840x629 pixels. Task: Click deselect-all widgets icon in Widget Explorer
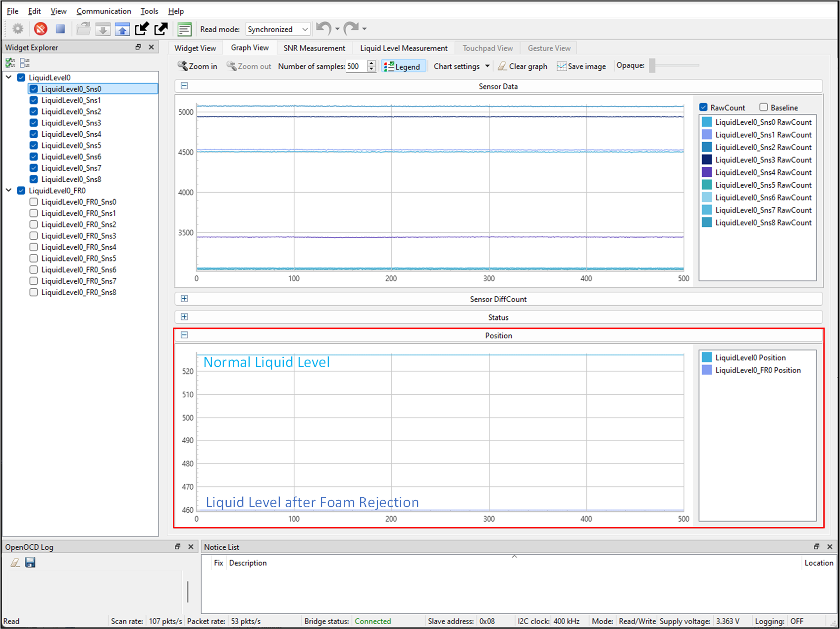(25, 63)
